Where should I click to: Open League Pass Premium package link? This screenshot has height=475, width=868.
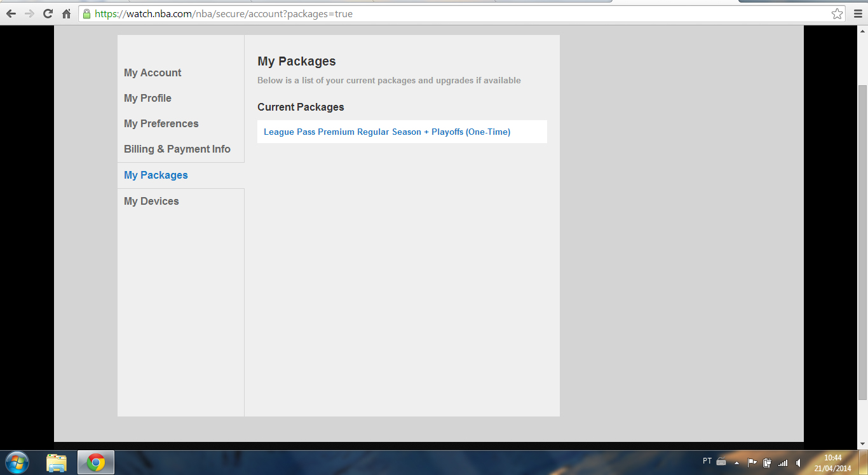click(387, 132)
